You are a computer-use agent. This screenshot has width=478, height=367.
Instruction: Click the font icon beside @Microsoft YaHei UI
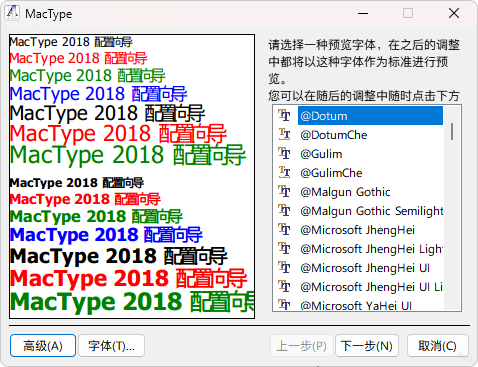(284, 305)
